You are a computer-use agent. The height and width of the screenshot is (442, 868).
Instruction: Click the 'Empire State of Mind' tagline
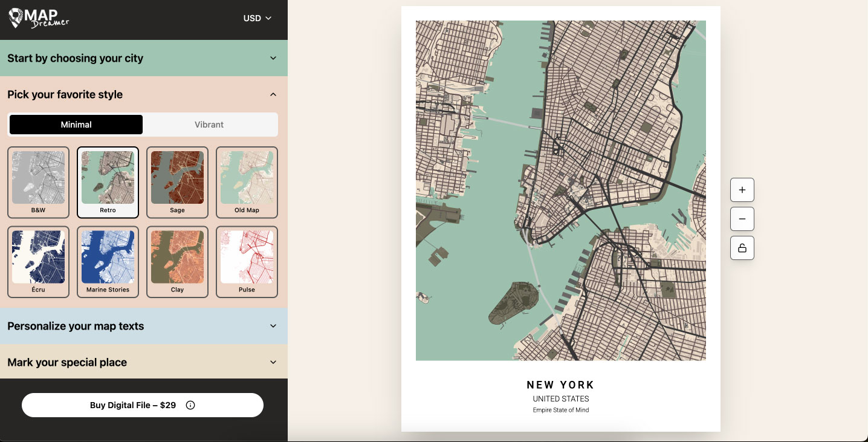[x=561, y=410]
